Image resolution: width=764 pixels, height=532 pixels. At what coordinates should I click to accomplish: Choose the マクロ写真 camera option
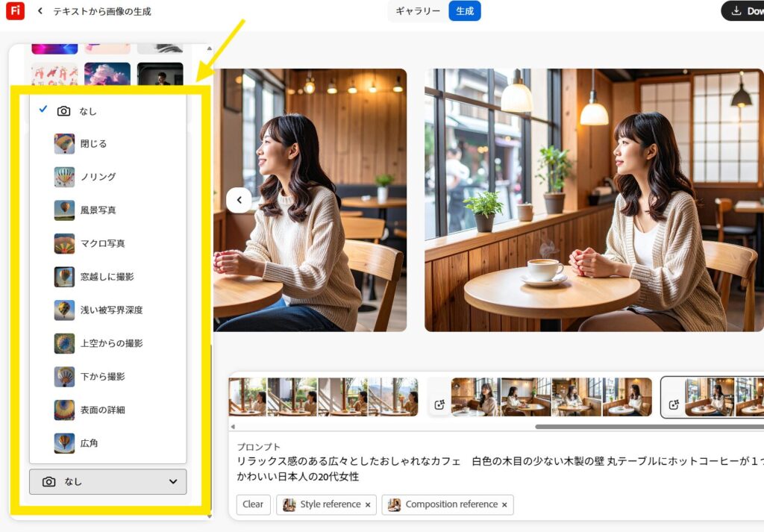[107, 243]
